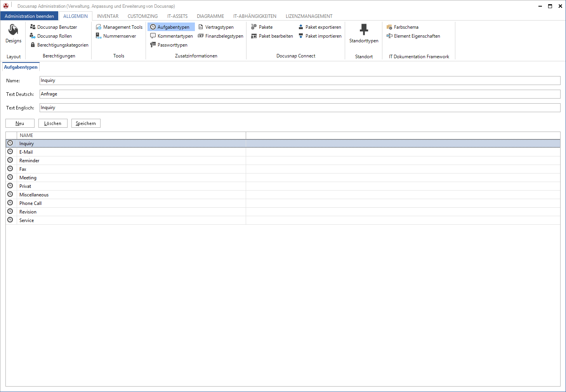
Task: Open Docusnap Rollen roles settings
Action: pos(51,36)
